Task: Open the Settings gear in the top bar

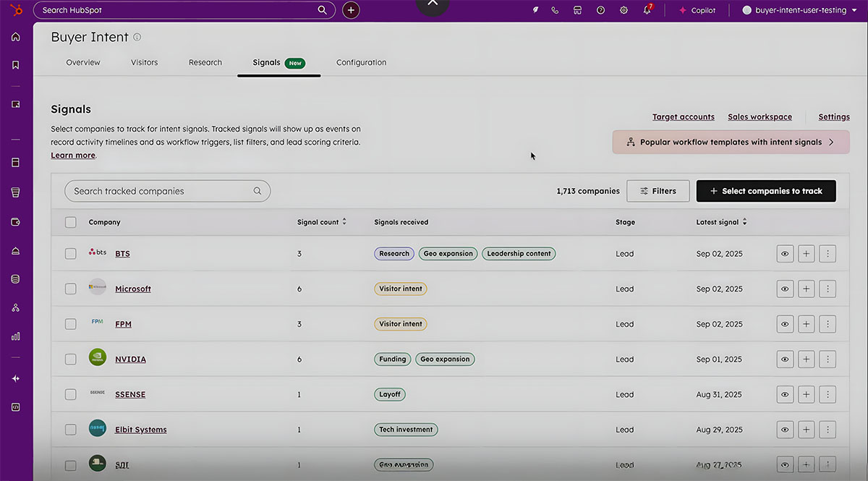Action: (624, 10)
